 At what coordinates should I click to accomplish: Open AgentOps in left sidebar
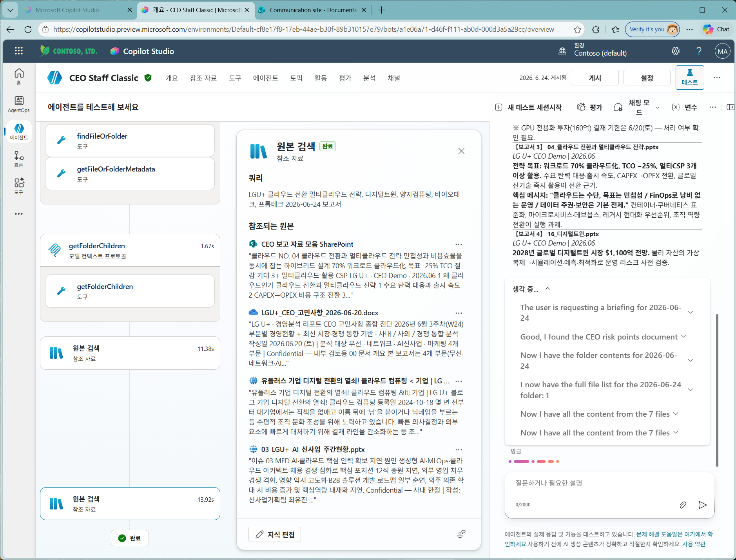click(19, 104)
